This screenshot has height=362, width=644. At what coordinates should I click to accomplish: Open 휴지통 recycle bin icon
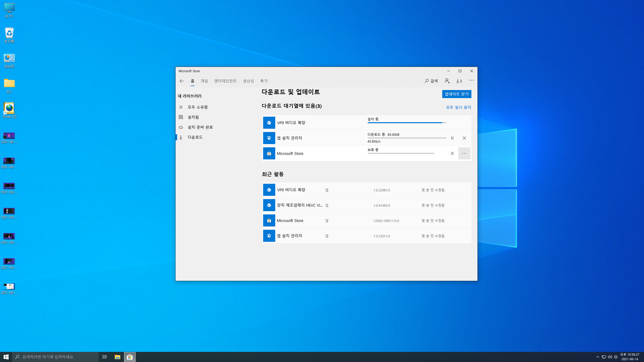pos(9,36)
